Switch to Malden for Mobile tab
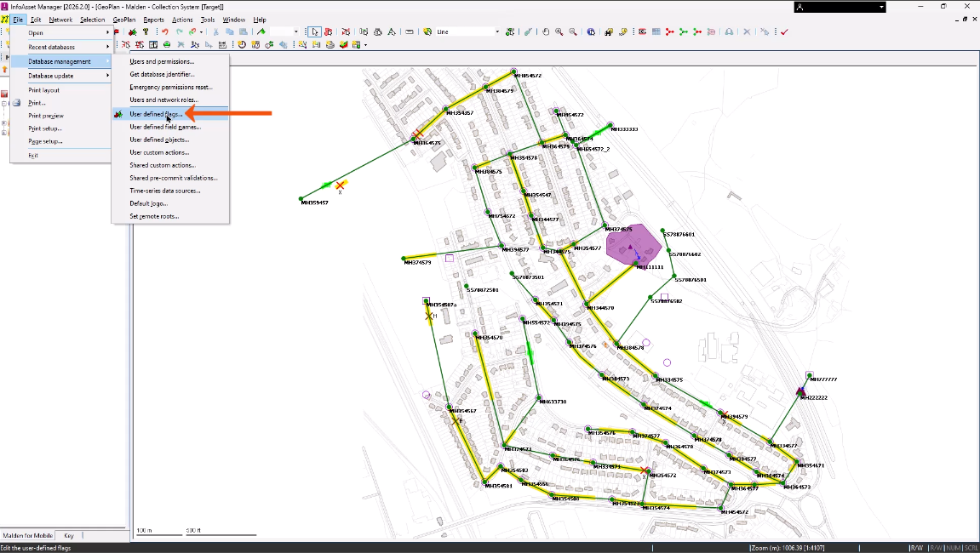 [28, 536]
